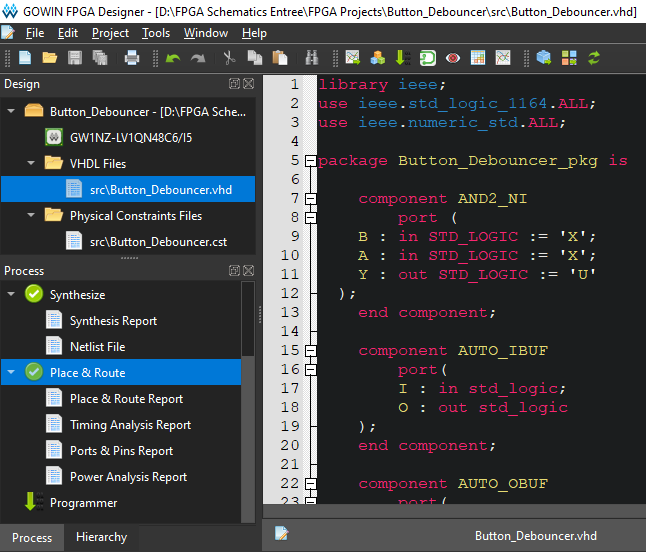Click the graph chart icon beside table grid
Image resolution: width=646 pixels, height=552 pixels.
pos(503,58)
